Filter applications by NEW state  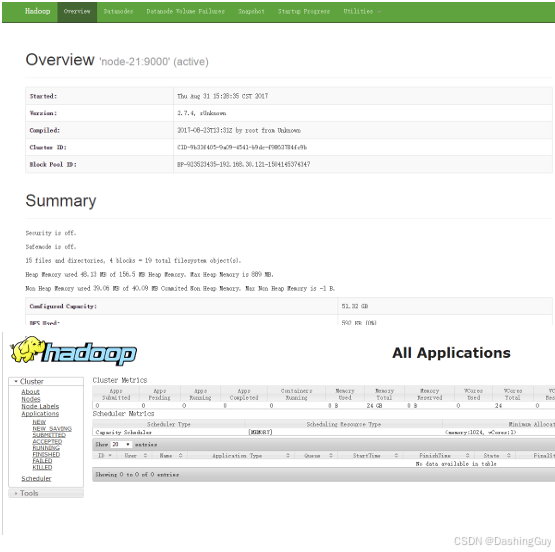point(39,422)
